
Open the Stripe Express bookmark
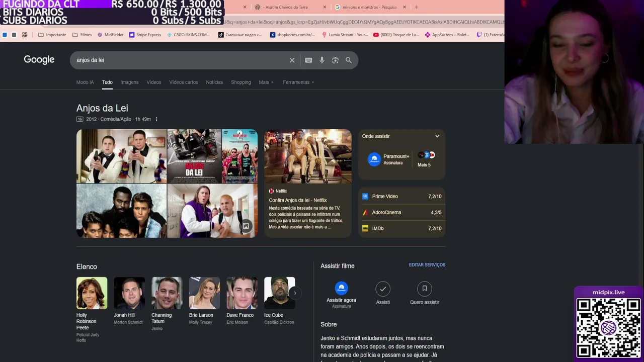[145, 35]
